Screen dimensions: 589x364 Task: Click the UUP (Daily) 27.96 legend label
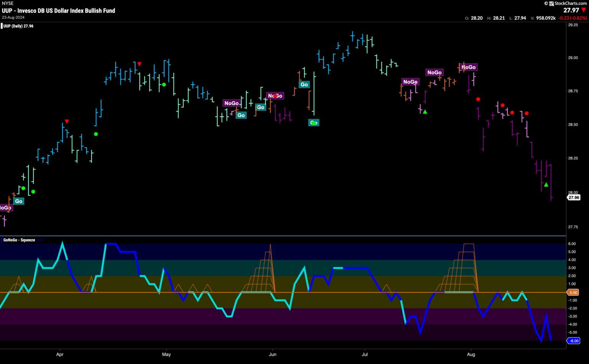(x=18, y=26)
